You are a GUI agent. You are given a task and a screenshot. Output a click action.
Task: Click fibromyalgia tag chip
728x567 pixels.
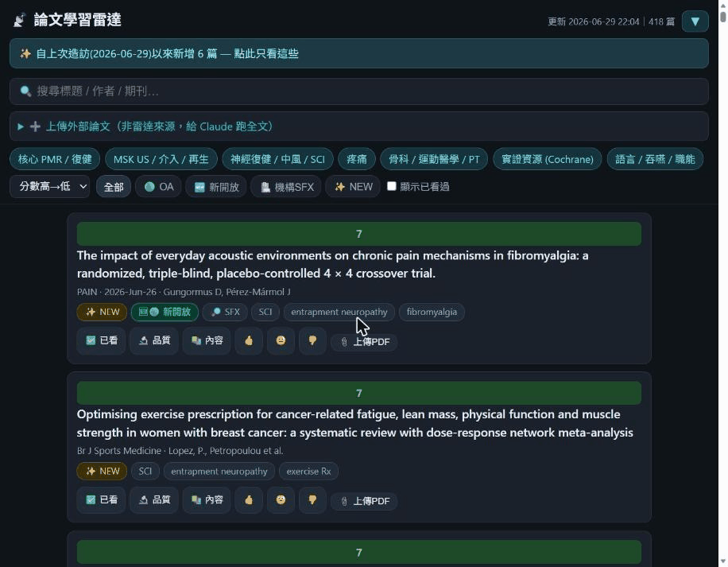click(x=432, y=312)
